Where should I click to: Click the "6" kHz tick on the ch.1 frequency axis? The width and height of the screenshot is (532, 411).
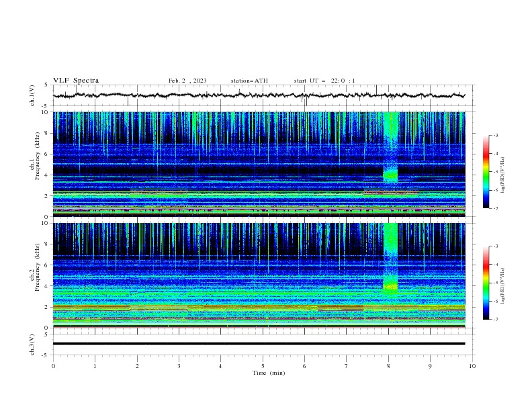(46, 154)
